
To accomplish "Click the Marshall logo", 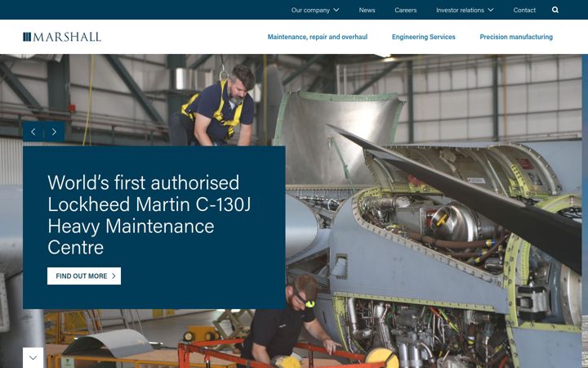I will point(62,37).
